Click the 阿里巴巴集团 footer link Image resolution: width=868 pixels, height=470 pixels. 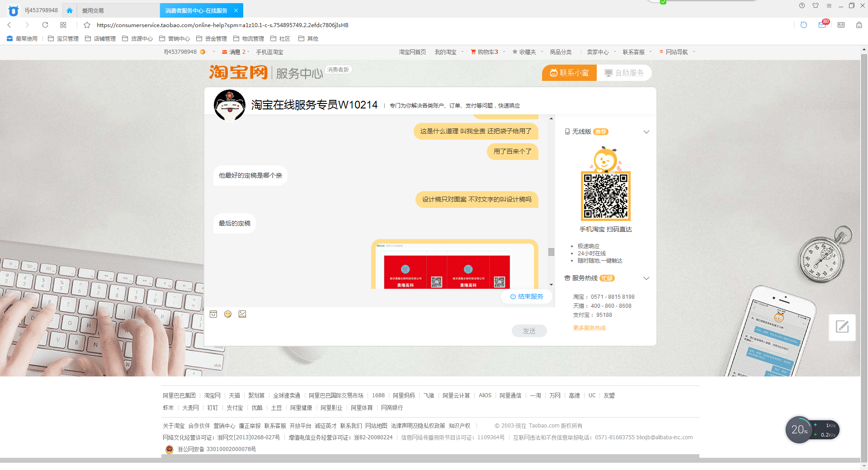(179, 395)
